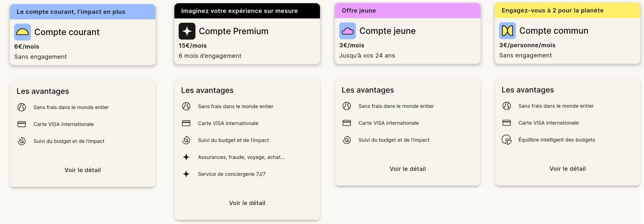
Task: Click the globe icon in Compte Premium advantages
Action: tap(187, 106)
